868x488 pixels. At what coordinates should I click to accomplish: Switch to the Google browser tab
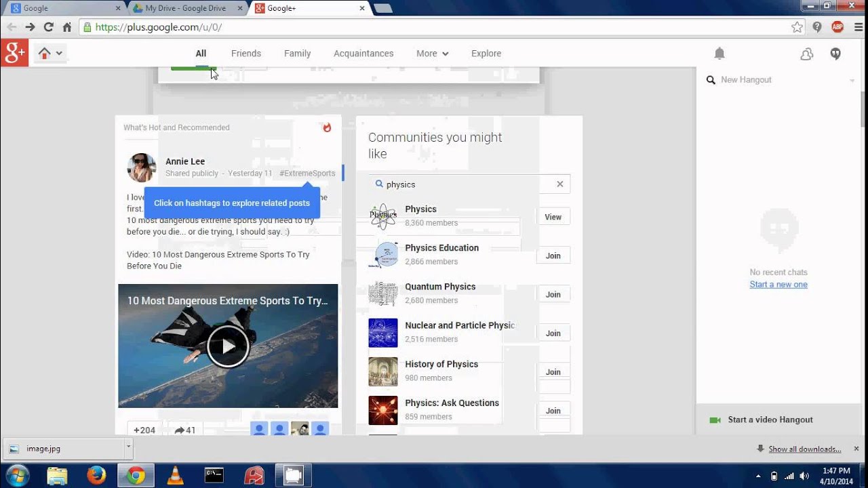click(64, 8)
